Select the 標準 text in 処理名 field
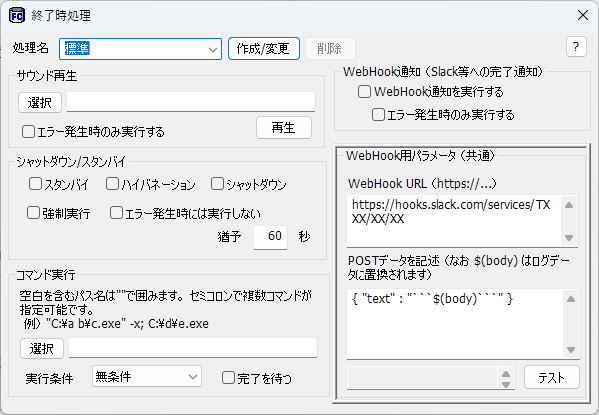This screenshot has width=599, height=415. click(77, 49)
